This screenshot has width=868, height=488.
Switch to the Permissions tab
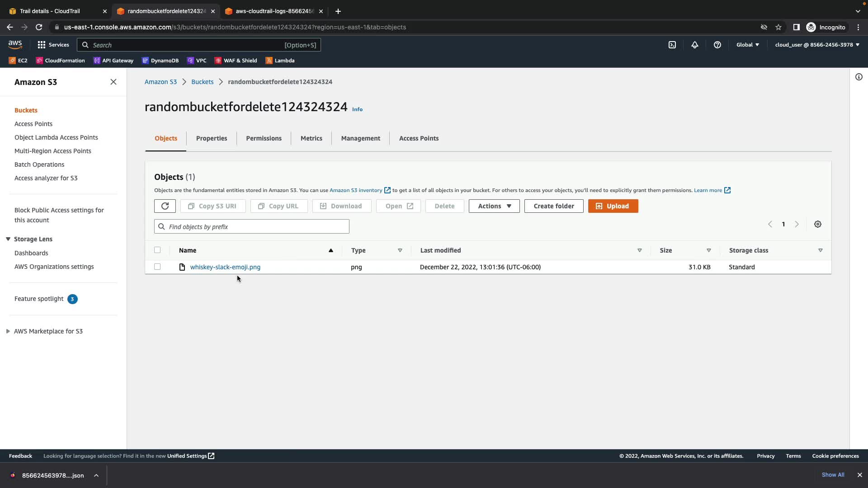tap(264, 138)
